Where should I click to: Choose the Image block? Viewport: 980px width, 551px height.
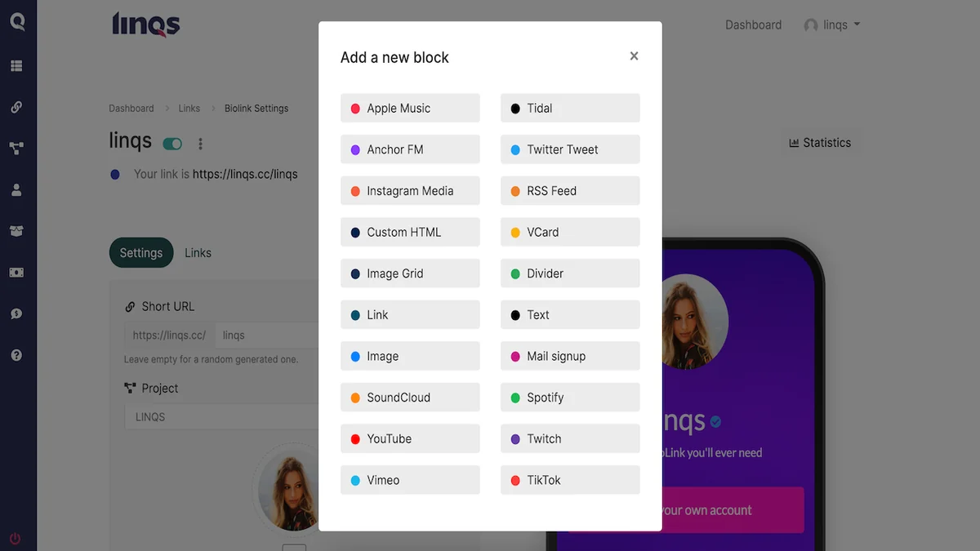point(410,356)
